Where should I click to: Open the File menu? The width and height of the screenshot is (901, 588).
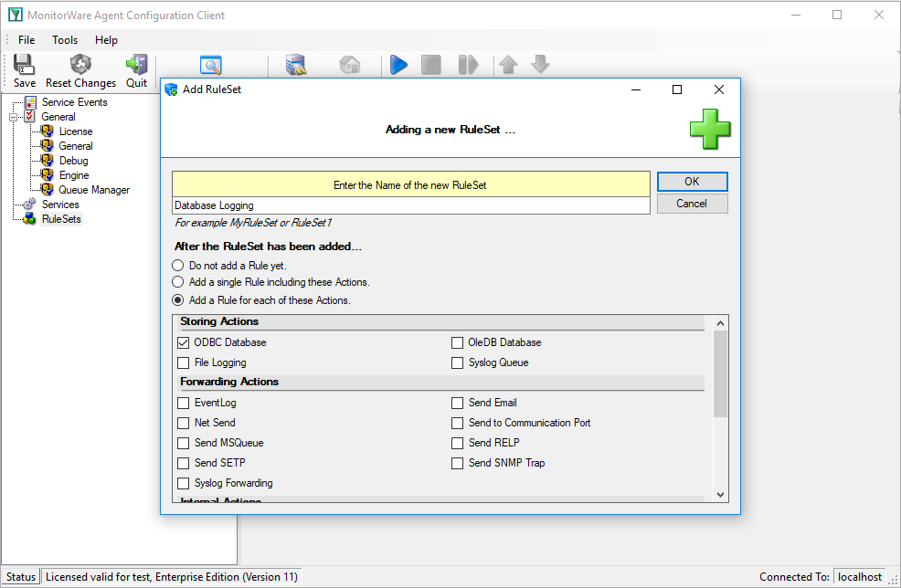[x=26, y=39]
